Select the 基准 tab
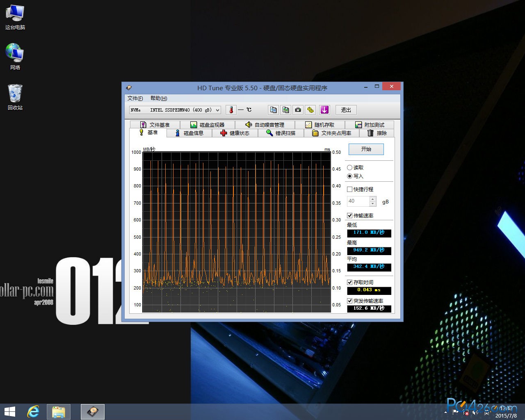The width and height of the screenshot is (525, 420). pos(148,132)
